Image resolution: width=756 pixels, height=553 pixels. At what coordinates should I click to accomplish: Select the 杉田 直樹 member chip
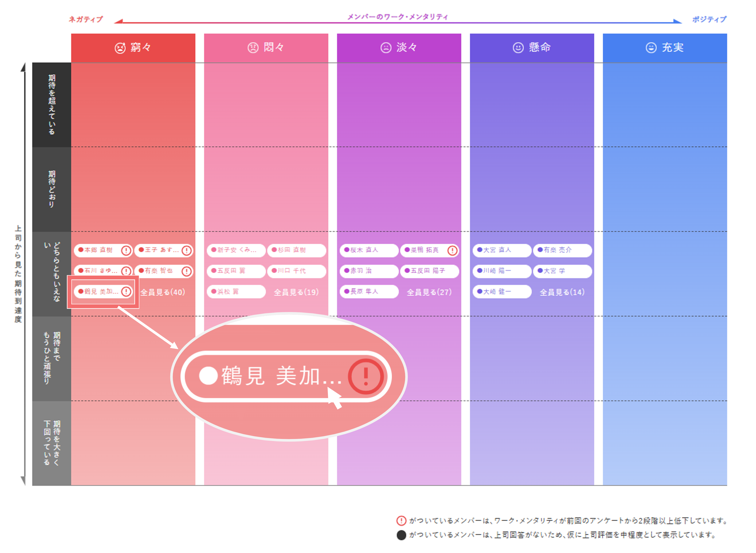click(297, 250)
